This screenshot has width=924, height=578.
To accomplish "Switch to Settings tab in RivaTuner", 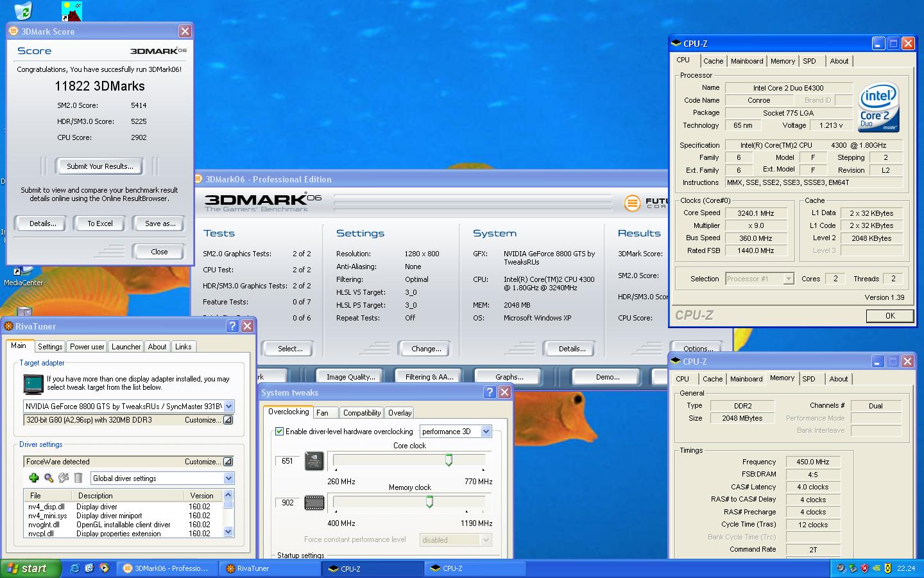I will (50, 347).
